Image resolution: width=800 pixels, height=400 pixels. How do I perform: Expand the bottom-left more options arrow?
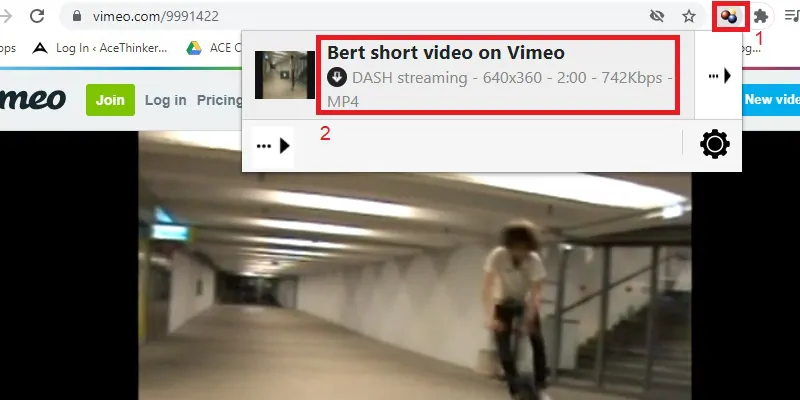coord(273,146)
